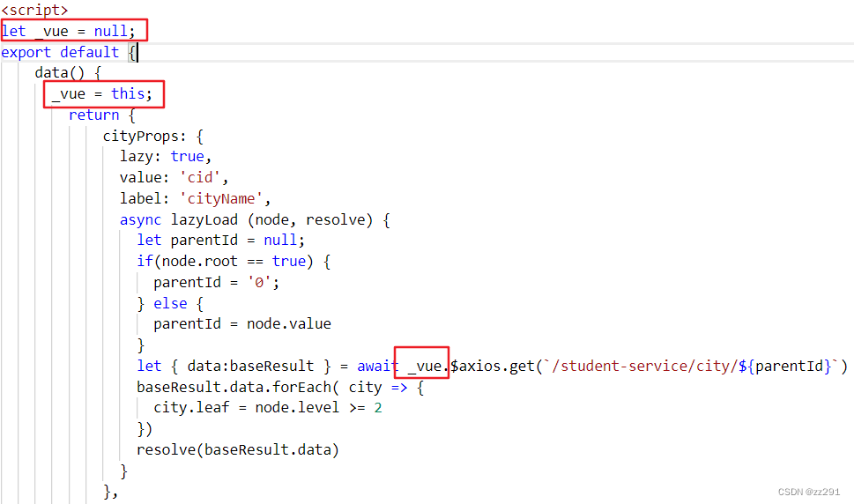Click the 'if(node.root == true)' line

(x=234, y=262)
